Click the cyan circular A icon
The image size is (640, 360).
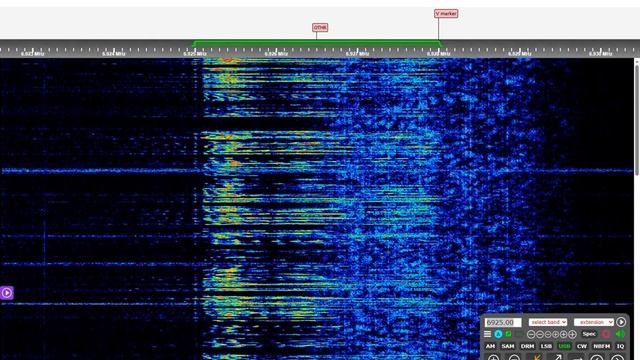tap(498, 334)
